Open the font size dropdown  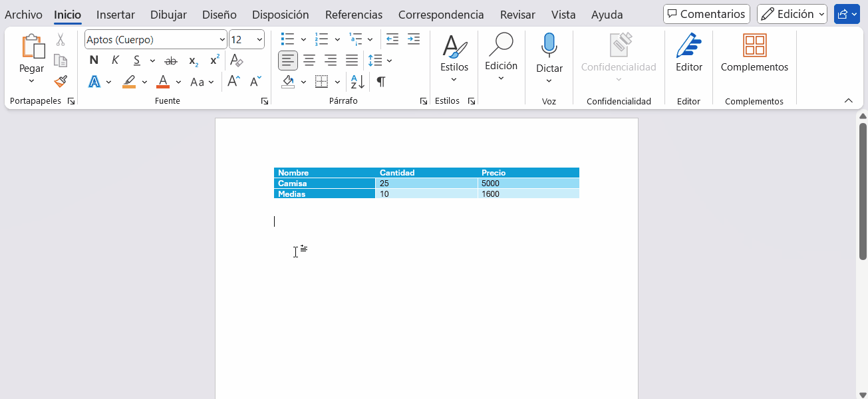pyautogui.click(x=259, y=40)
